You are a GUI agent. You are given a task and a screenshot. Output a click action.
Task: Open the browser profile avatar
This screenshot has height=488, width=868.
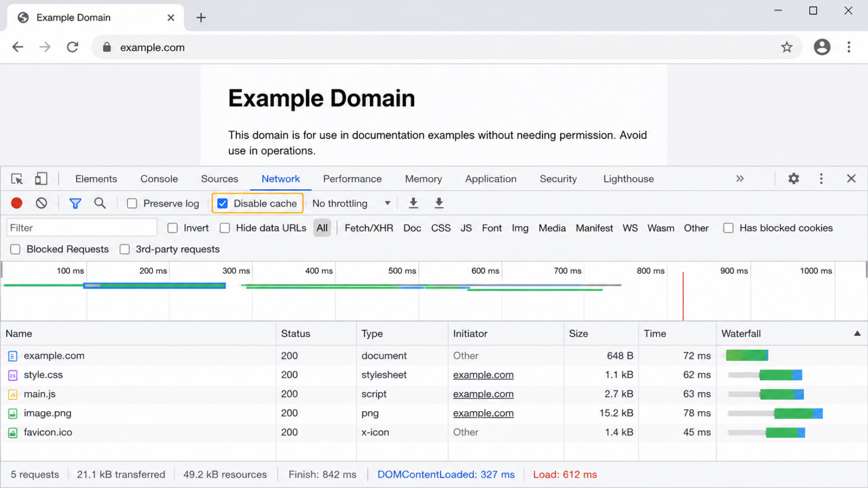pos(822,47)
